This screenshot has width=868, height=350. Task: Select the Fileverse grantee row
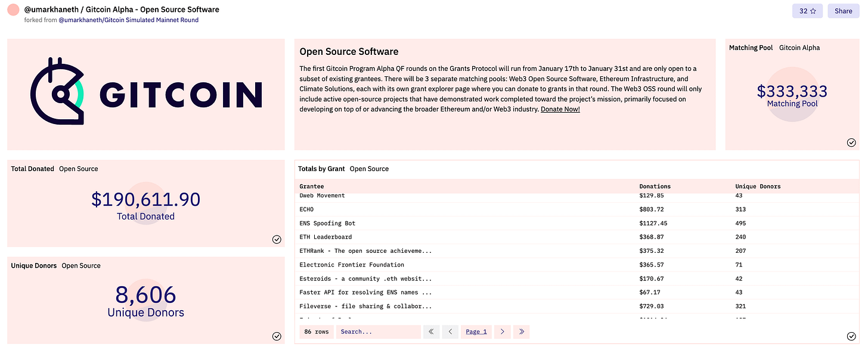(x=577, y=306)
